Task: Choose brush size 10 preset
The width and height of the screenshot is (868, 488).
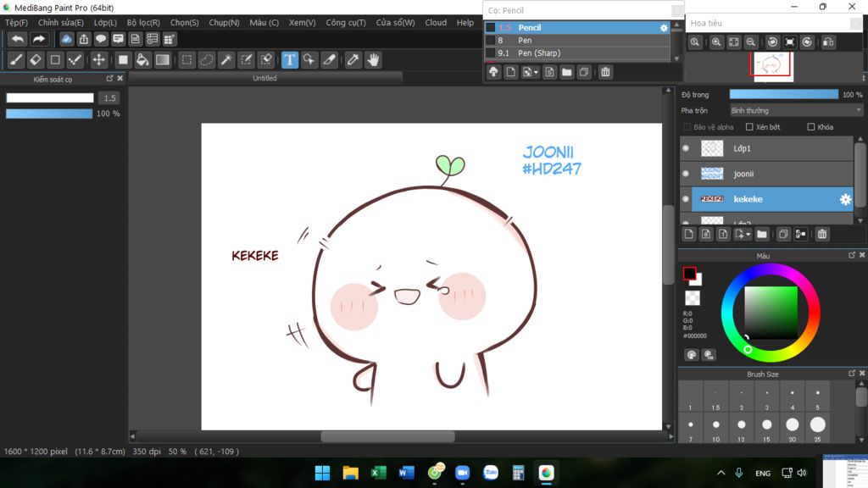Action: [716, 428]
